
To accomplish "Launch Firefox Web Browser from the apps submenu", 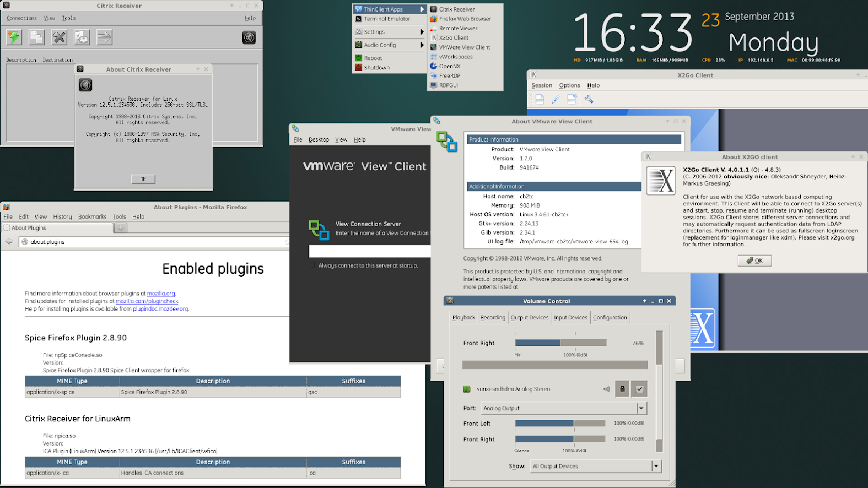I will click(x=465, y=19).
